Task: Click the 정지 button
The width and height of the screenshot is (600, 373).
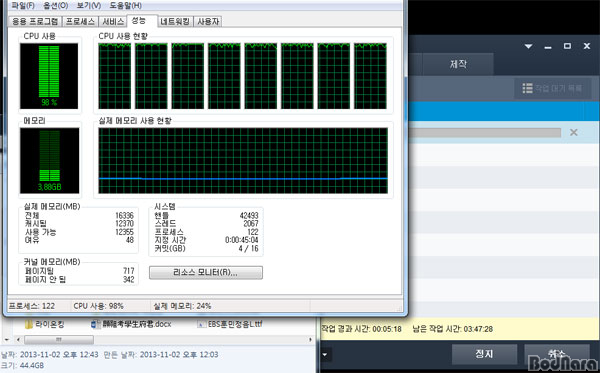Action: pyautogui.click(x=484, y=354)
